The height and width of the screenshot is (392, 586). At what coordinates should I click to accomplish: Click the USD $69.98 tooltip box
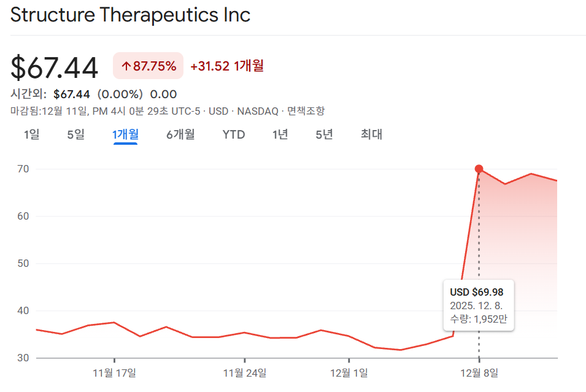pos(479,306)
